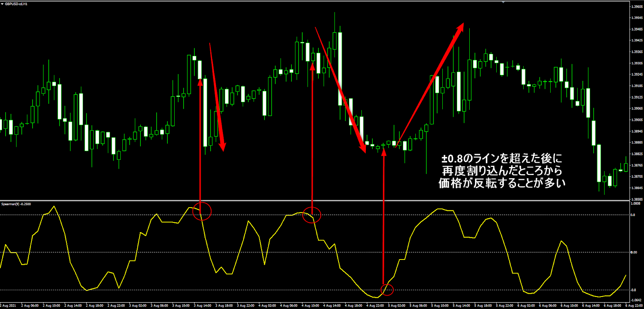Click the '3 Aug 02:00' time label
The height and width of the screenshot is (309, 644).
click(138, 306)
